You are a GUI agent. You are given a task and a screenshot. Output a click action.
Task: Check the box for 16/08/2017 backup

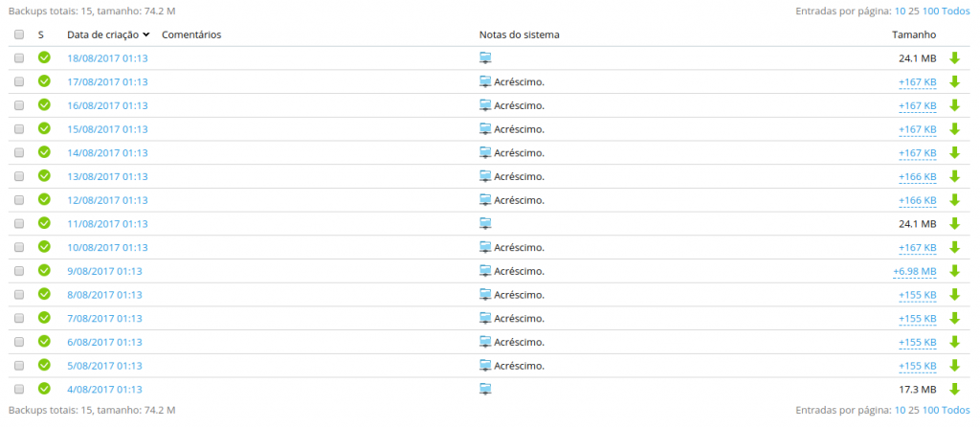[19, 105]
